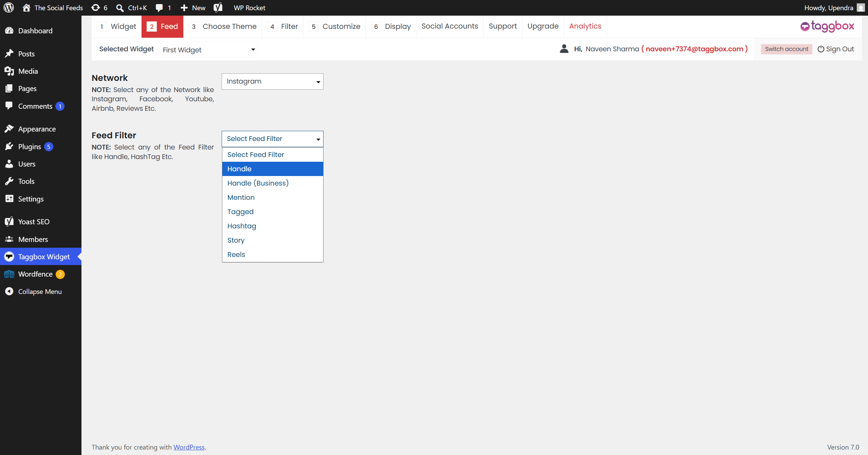
Task: Open the Ctrl+K search icon
Action: 120,7
